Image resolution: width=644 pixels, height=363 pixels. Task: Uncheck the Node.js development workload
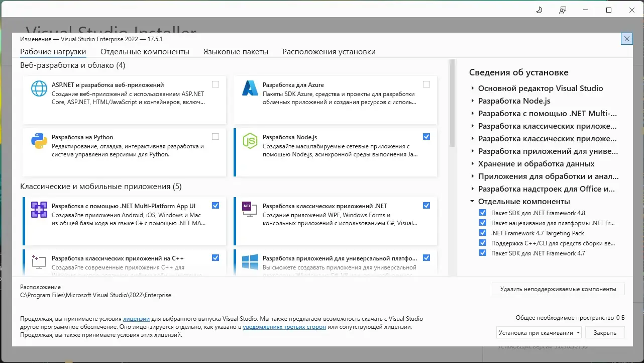[x=426, y=136]
